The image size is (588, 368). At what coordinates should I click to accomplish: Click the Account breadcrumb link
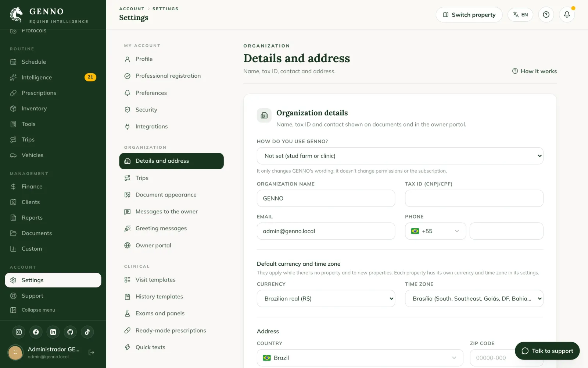pos(132,9)
